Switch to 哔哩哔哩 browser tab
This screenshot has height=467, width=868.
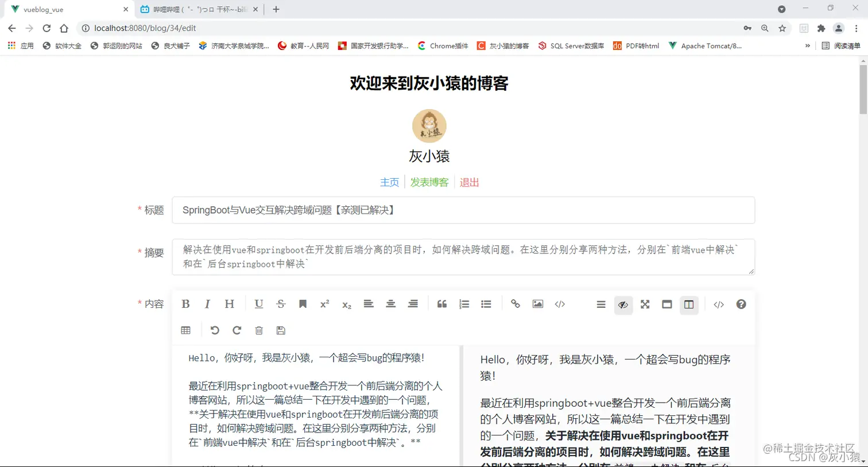tap(199, 9)
